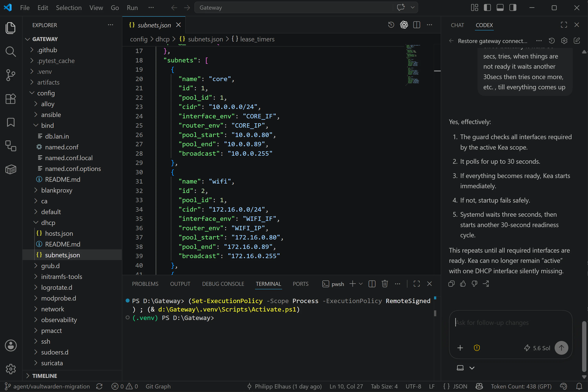Open the container box icon in activity bar

[10, 169]
